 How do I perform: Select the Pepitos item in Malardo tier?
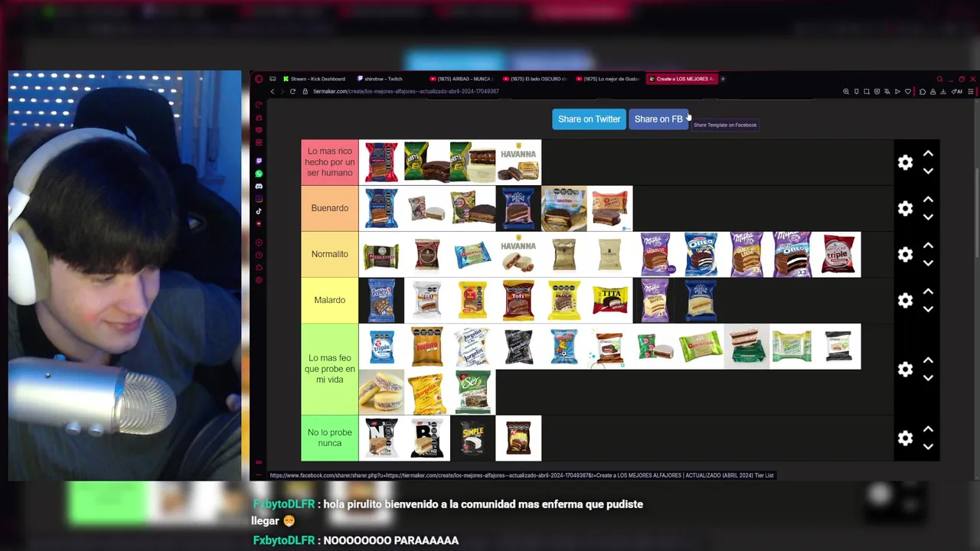pyautogui.click(x=381, y=300)
